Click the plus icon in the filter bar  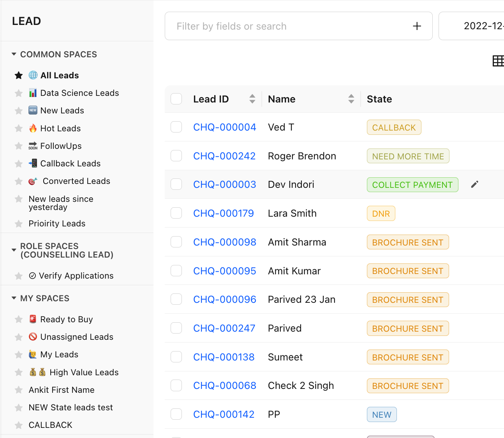pos(417,26)
